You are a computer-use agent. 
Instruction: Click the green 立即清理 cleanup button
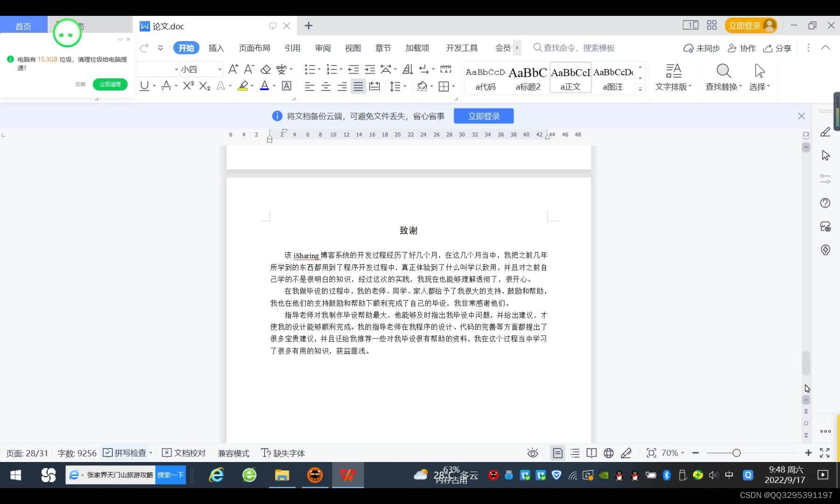[x=110, y=84]
